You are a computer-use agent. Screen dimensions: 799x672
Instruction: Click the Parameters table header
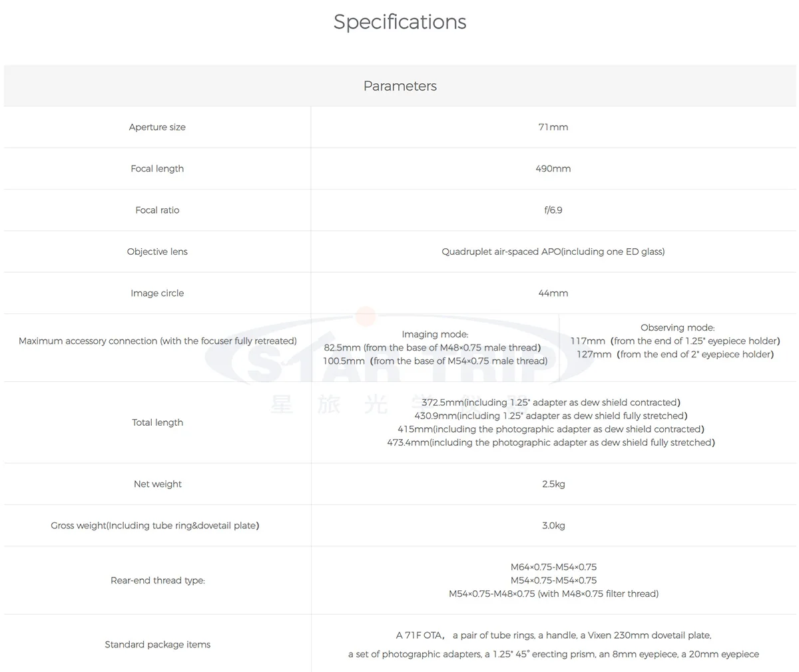click(x=400, y=86)
